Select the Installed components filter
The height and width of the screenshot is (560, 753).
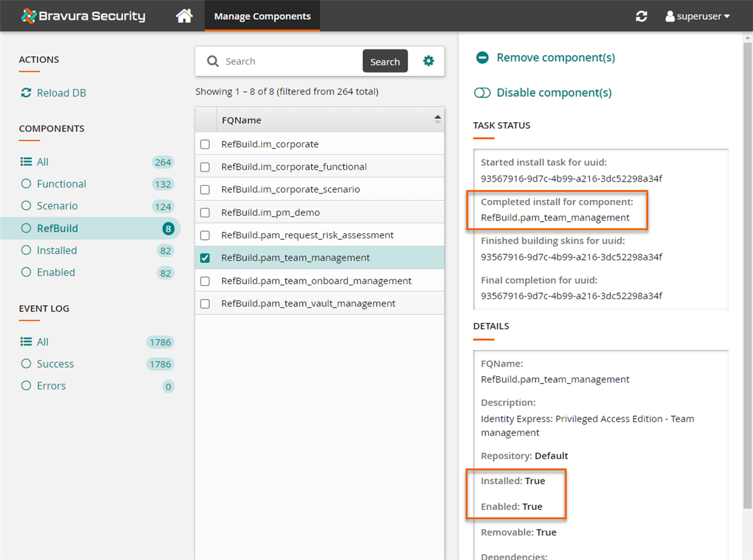click(56, 250)
